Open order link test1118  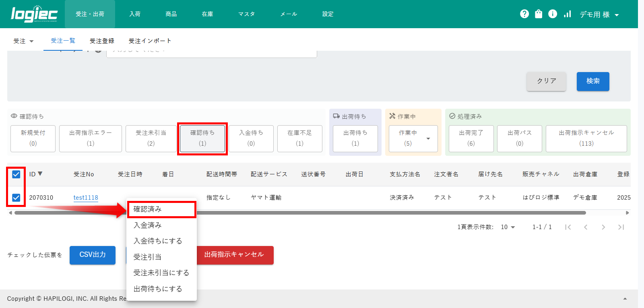[86, 198]
